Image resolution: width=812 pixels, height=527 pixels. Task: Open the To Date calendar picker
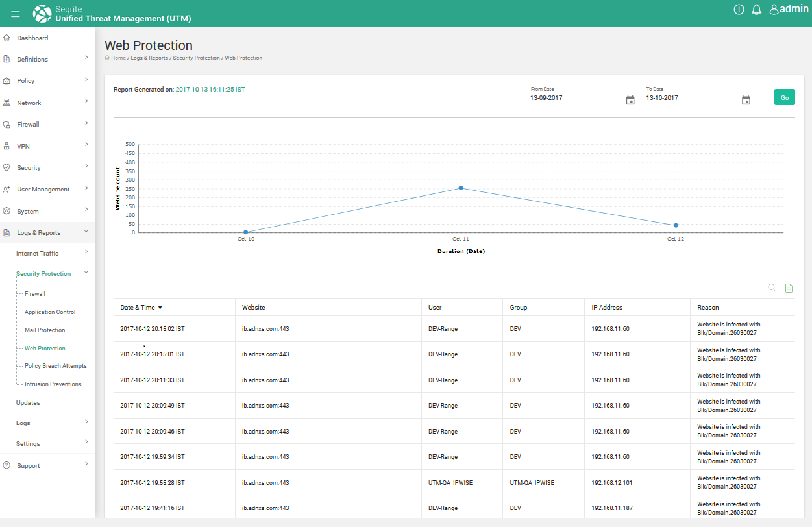(746, 100)
